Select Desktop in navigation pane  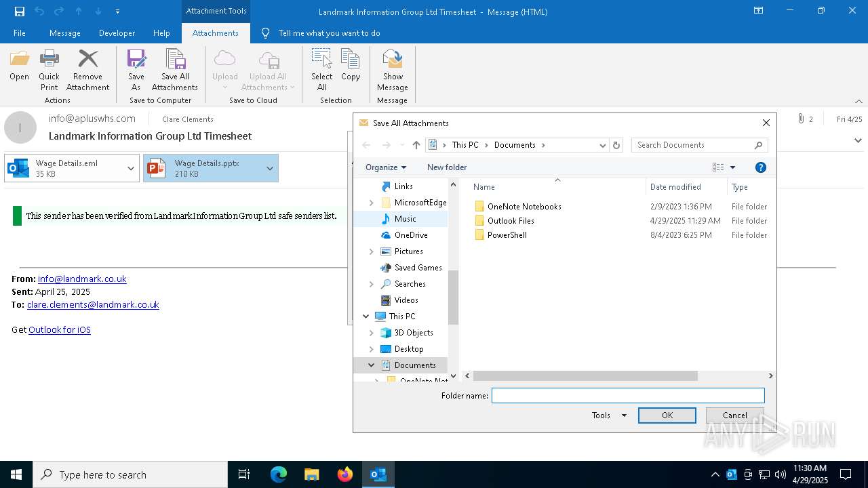click(408, 349)
